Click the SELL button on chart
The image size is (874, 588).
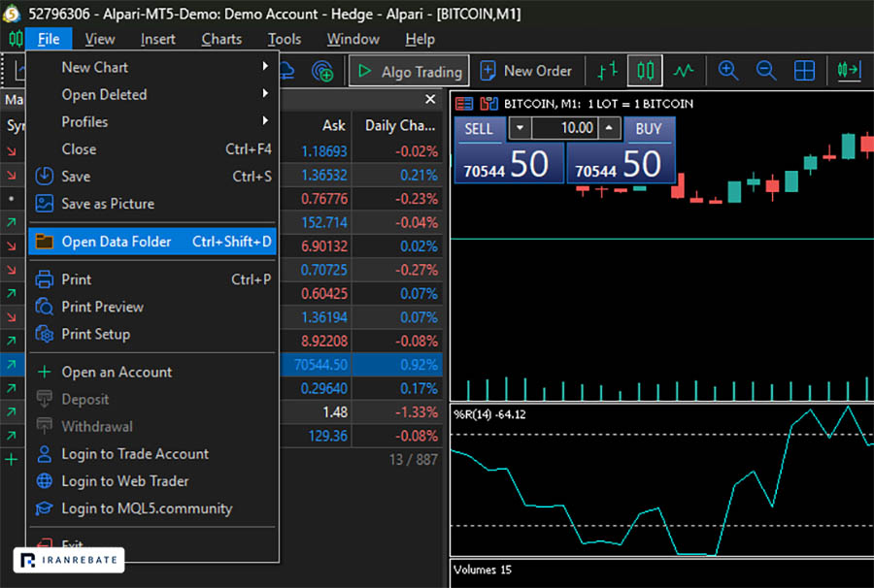coord(479,129)
